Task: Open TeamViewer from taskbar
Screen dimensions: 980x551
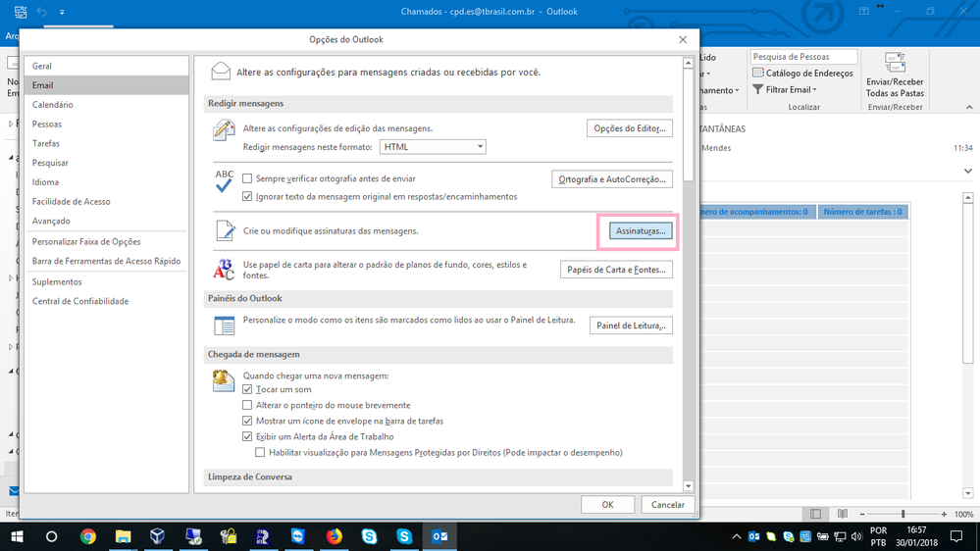Action: pyautogui.click(x=298, y=536)
